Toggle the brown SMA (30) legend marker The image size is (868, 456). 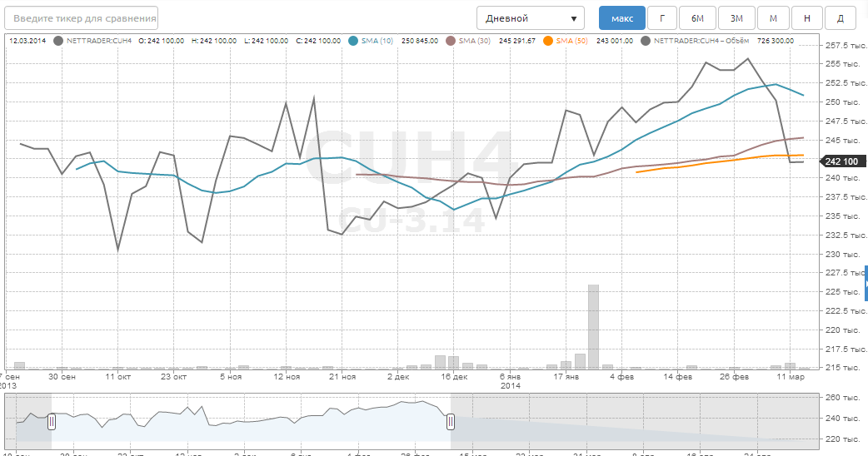[x=451, y=40]
